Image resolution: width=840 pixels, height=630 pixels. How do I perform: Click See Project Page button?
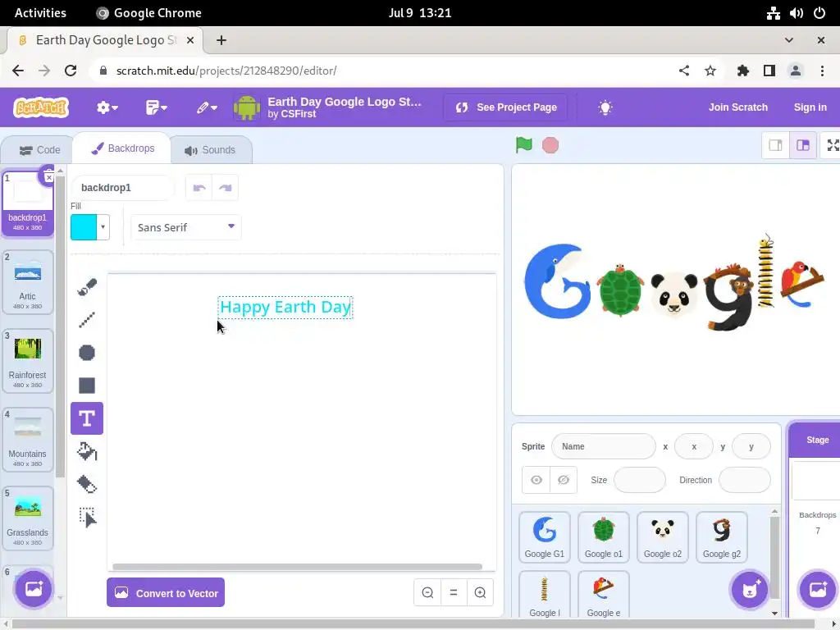point(505,107)
